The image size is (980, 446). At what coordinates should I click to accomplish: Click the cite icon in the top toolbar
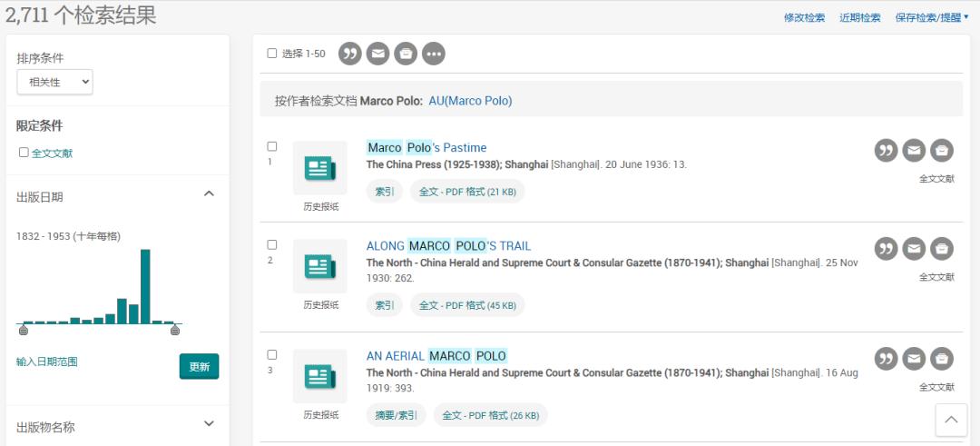pyautogui.click(x=350, y=54)
